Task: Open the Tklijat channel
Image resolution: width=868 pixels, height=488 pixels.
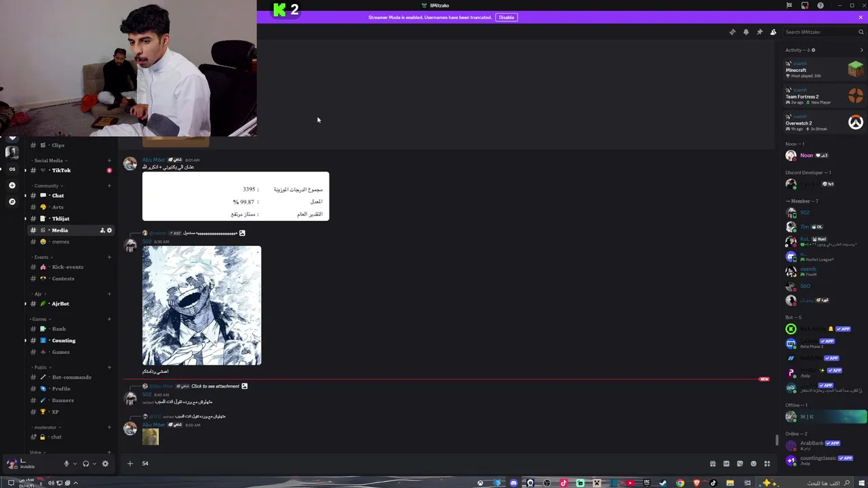Action: tap(71, 218)
